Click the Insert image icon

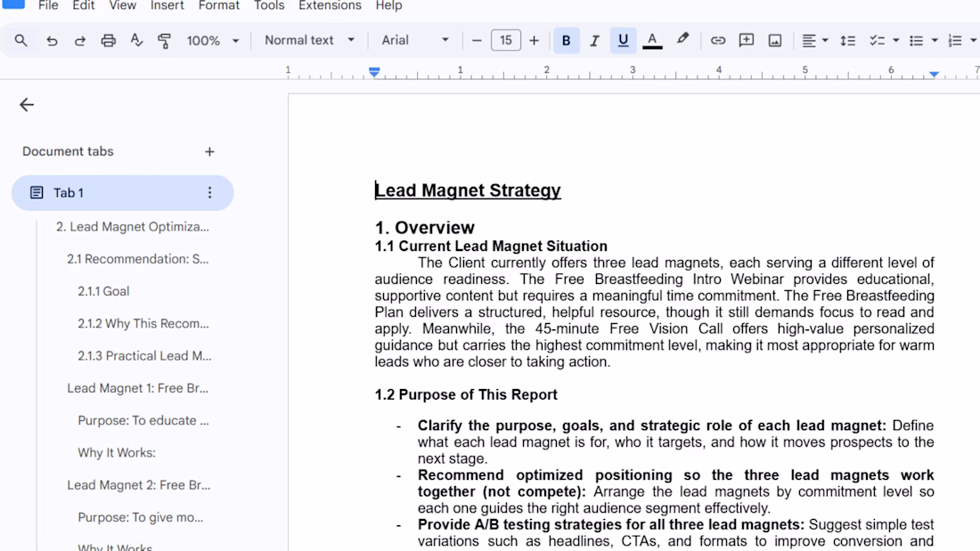click(x=775, y=41)
